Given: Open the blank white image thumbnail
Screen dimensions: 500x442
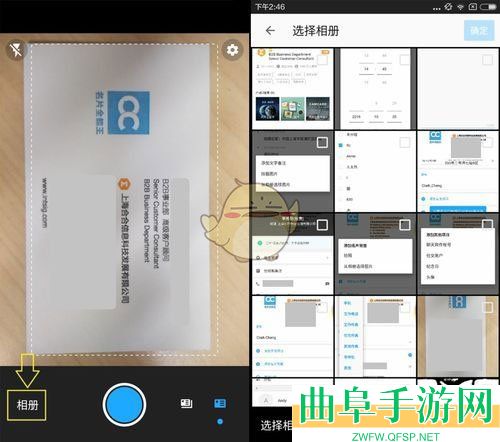Looking at the screenshot, I should (x=458, y=89).
